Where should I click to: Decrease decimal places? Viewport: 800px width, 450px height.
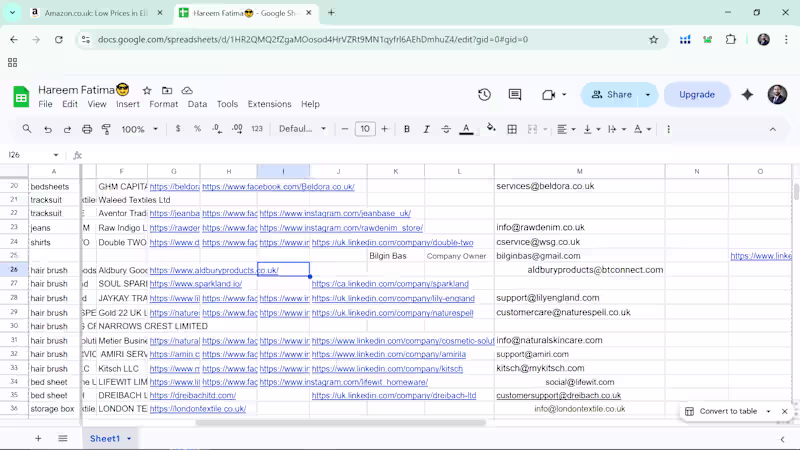click(217, 129)
